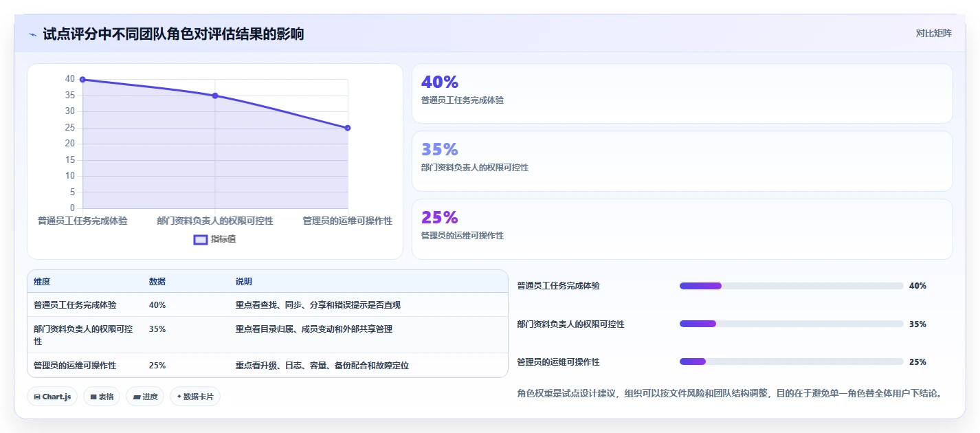Image resolution: width=980 pixels, height=433 pixels.
Task: Click the 对比矩阵 label in header
Action: pyautogui.click(x=933, y=33)
